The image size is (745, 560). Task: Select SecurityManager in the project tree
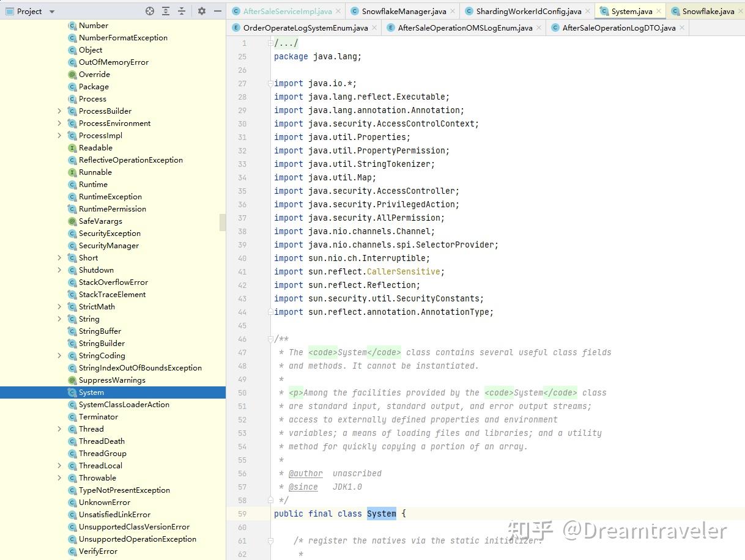click(108, 245)
